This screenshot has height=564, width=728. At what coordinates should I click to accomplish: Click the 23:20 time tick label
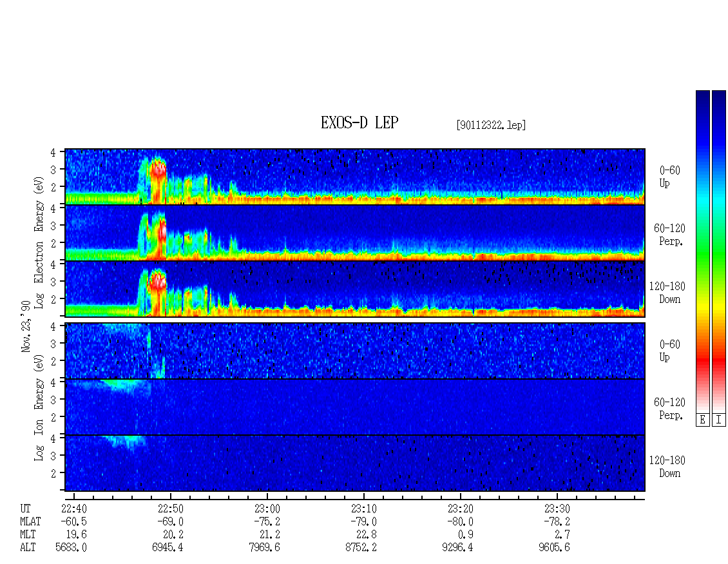point(460,509)
